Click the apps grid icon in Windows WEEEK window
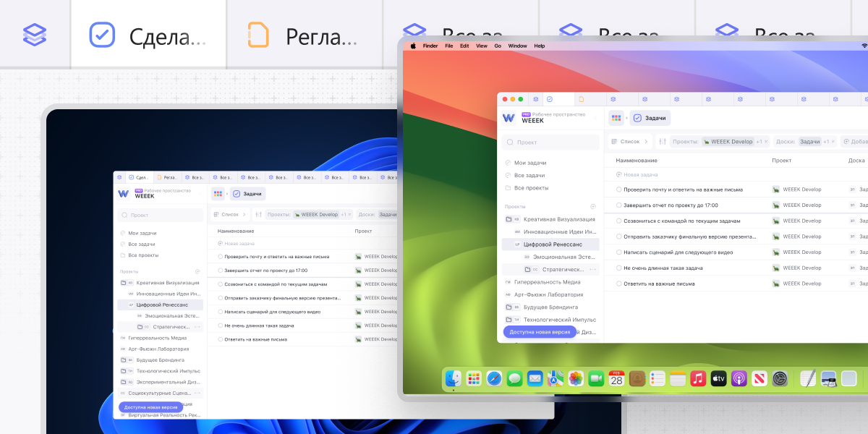Image resolution: width=868 pixels, height=434 pixels. [218, 194]
